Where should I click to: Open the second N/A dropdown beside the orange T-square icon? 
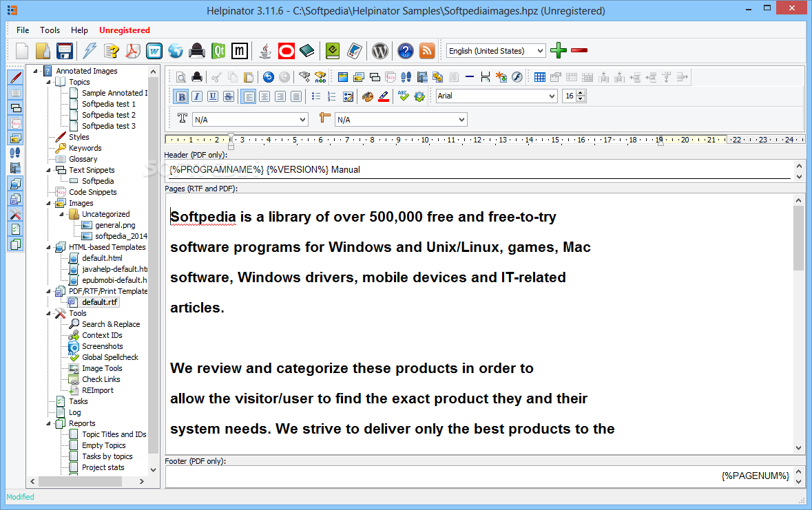coord(401,120)
